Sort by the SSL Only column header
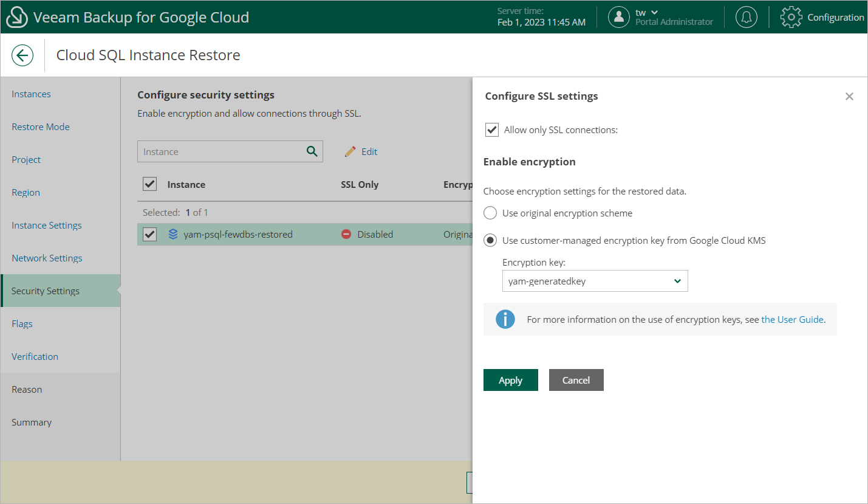This screenshot has width=868, height=504. pyautogui.click(x=360, y=184)
